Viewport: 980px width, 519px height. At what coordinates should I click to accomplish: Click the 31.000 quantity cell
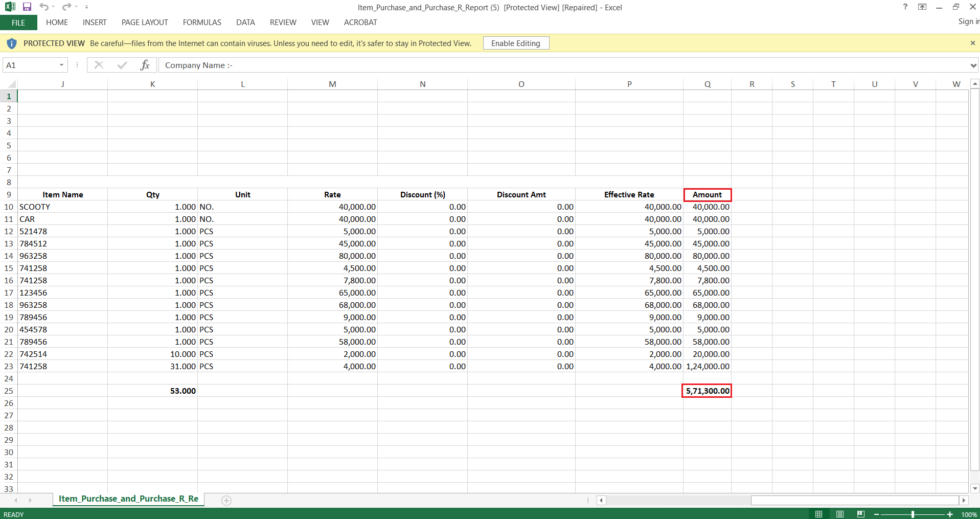pyautogui.click(x=152, y=367)
